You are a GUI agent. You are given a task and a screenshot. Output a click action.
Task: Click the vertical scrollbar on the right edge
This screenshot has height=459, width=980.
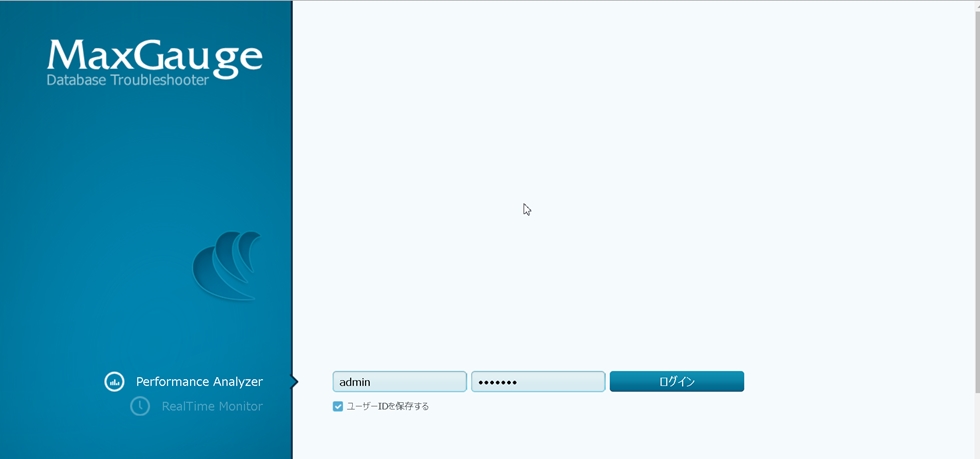pos(977,200)
